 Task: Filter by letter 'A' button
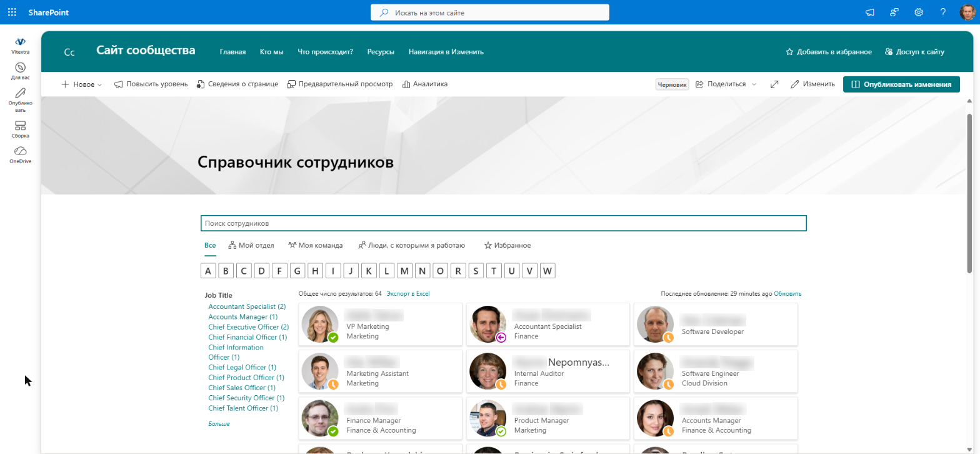[x=208, y=271]
